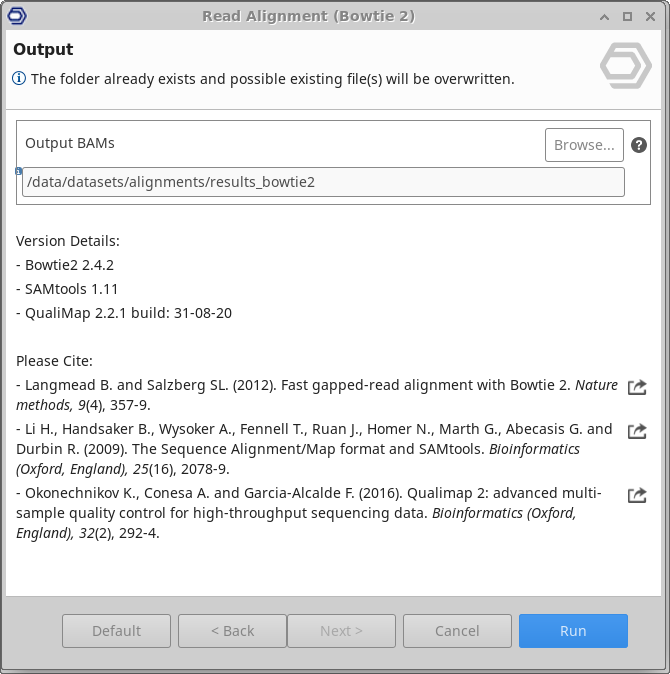
Task: Maximize the Read Alignment dialog window
Action: pyautogui.click(x=628, y=16)
